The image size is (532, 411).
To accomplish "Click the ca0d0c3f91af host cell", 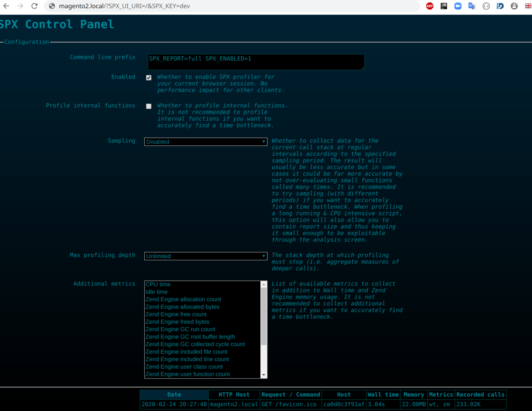I will pyautogui.click(x=344, y=404).
